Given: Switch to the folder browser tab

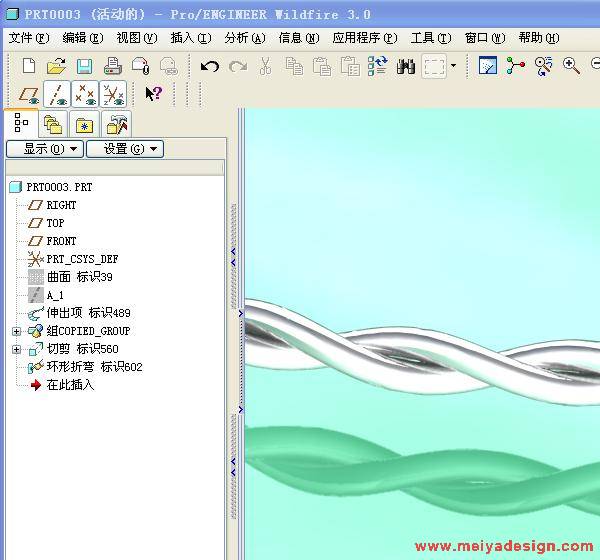Looking at the screenshot, I should click(52, 124).
